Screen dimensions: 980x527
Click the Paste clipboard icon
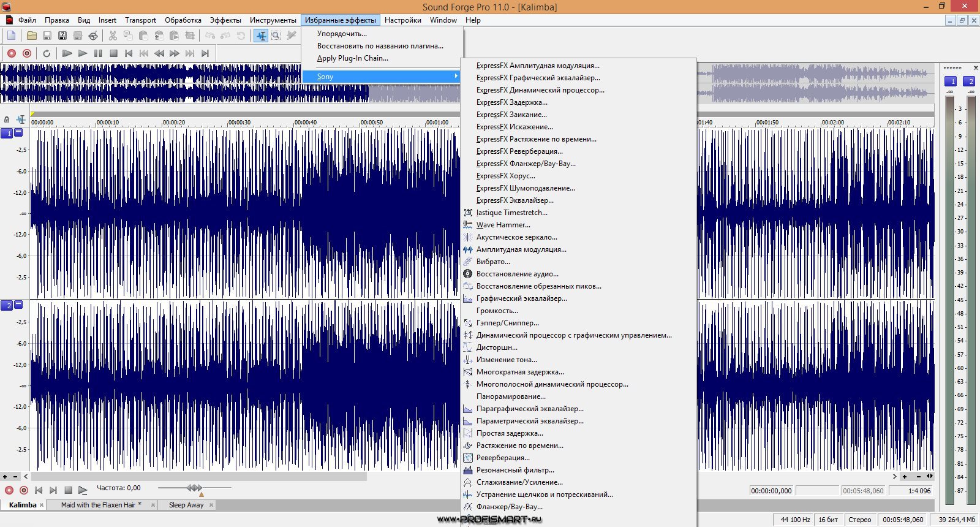[143, 36]
